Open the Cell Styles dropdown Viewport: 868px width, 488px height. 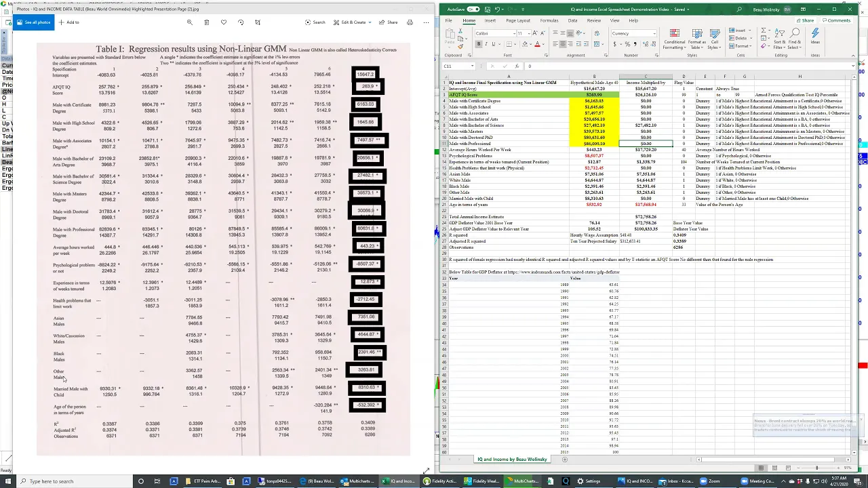coord(714,39)
